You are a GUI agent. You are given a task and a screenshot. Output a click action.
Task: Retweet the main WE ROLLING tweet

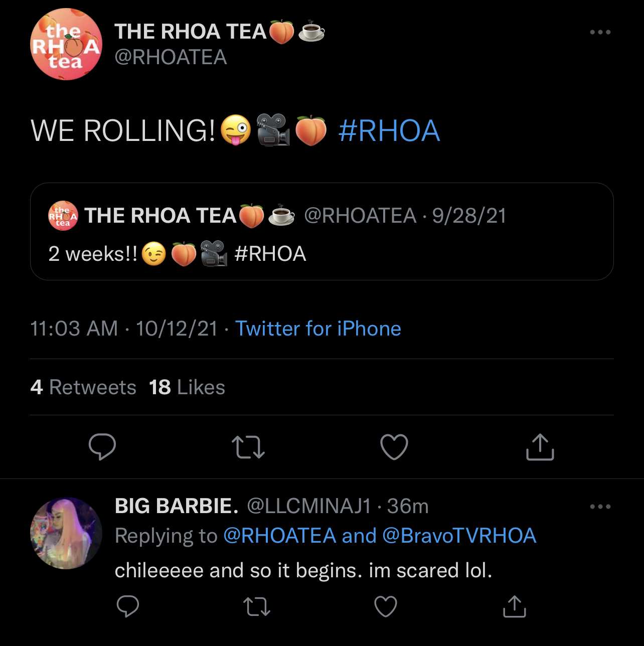click(248, 447)
